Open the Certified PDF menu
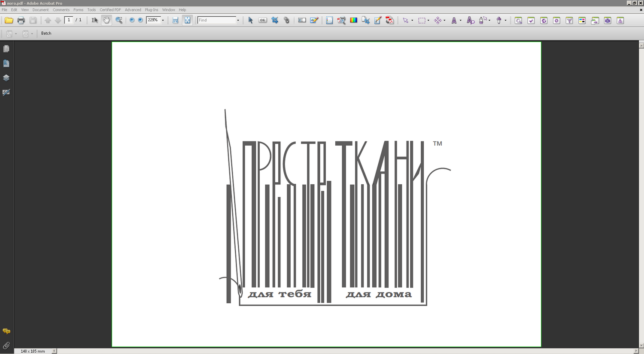This screenshot has width=644, height=354. tap(110, 9)
